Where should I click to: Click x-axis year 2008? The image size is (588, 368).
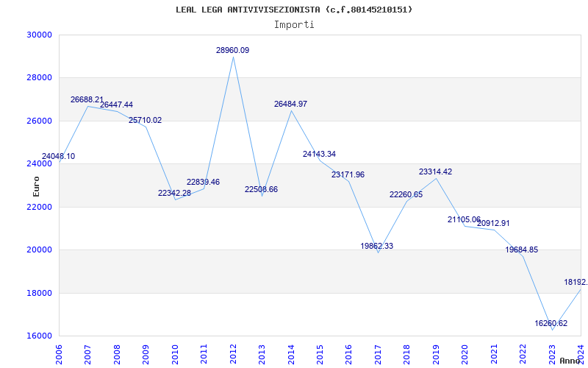pyautogui.click(x=117, y=354)
